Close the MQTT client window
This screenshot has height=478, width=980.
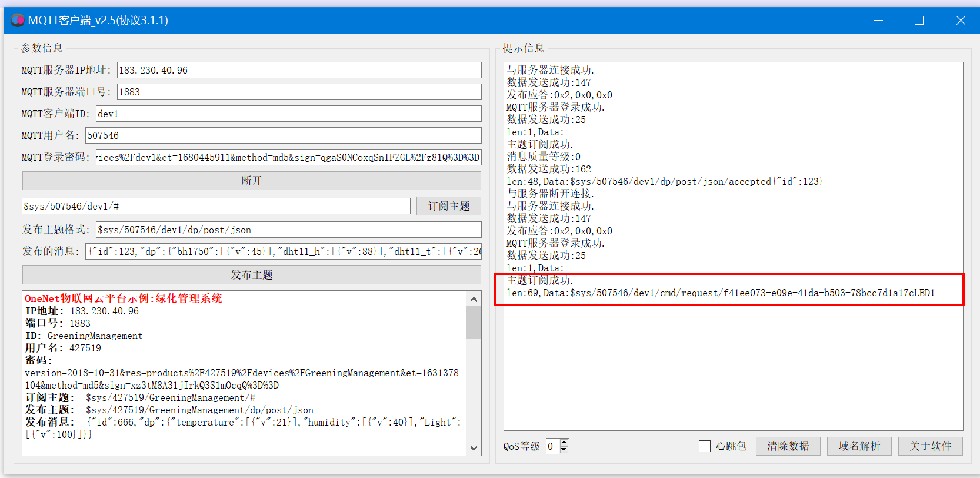point(961,20)
